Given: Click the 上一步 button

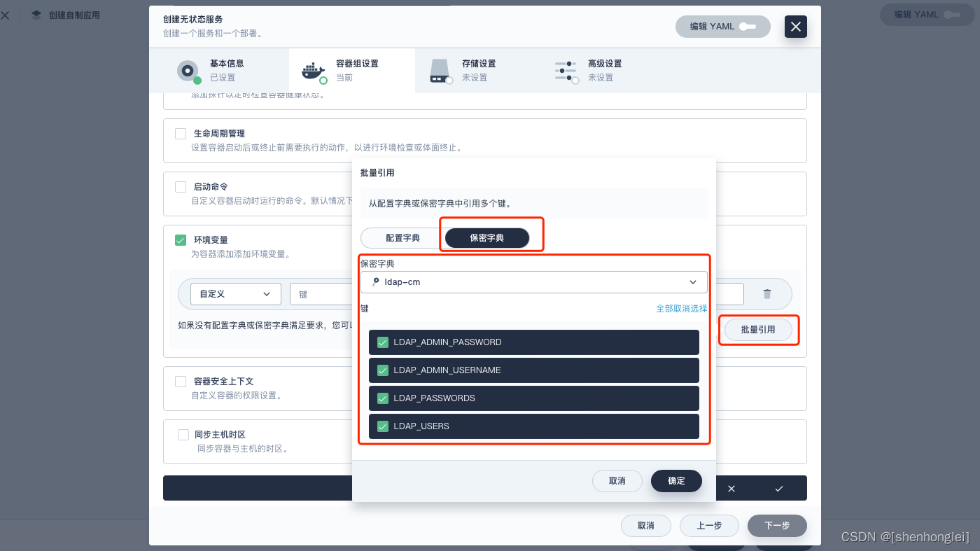Looking at the screenshot, I should 709,526.
